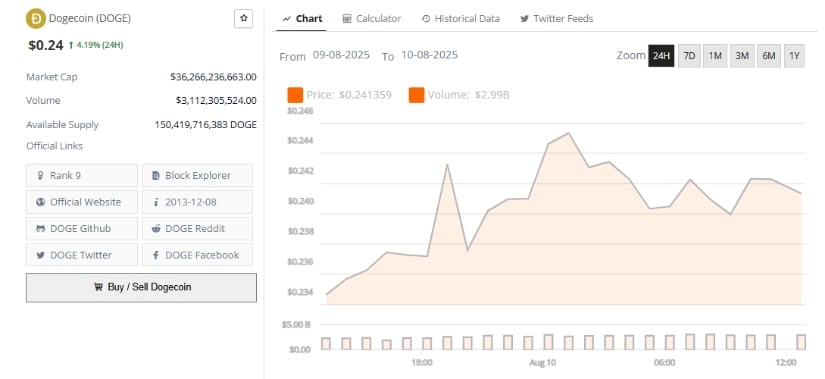Click the star favorite icon
This screenshot has height=379, width=825.
click(x=243, y=18)
